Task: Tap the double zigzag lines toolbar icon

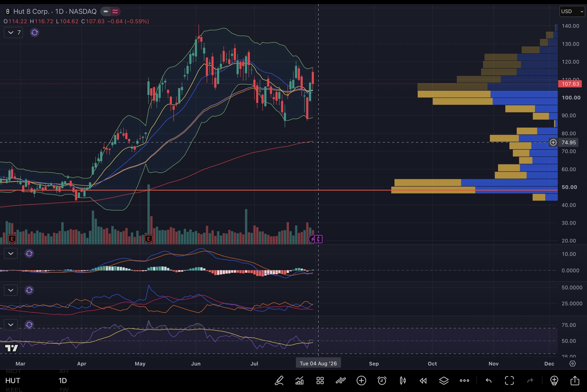Action: tap(341, 381)
